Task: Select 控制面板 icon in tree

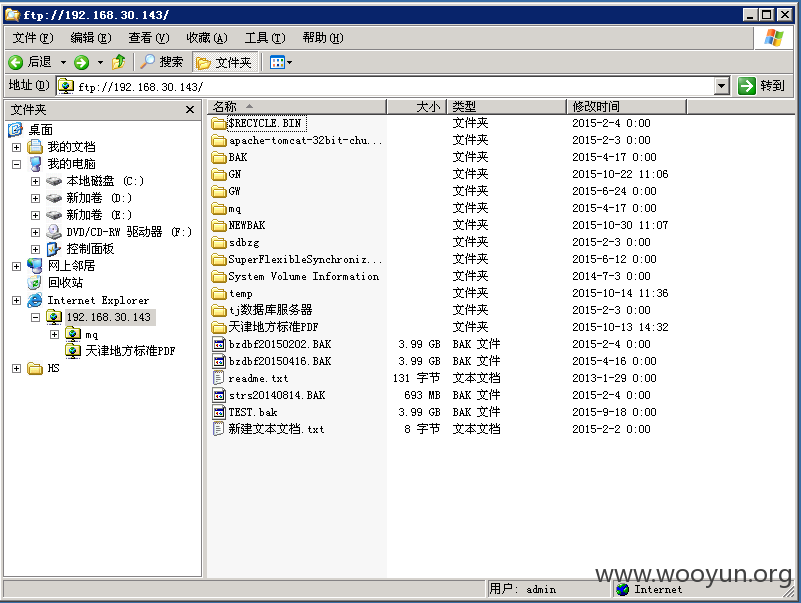Action: tap(54, 249)
